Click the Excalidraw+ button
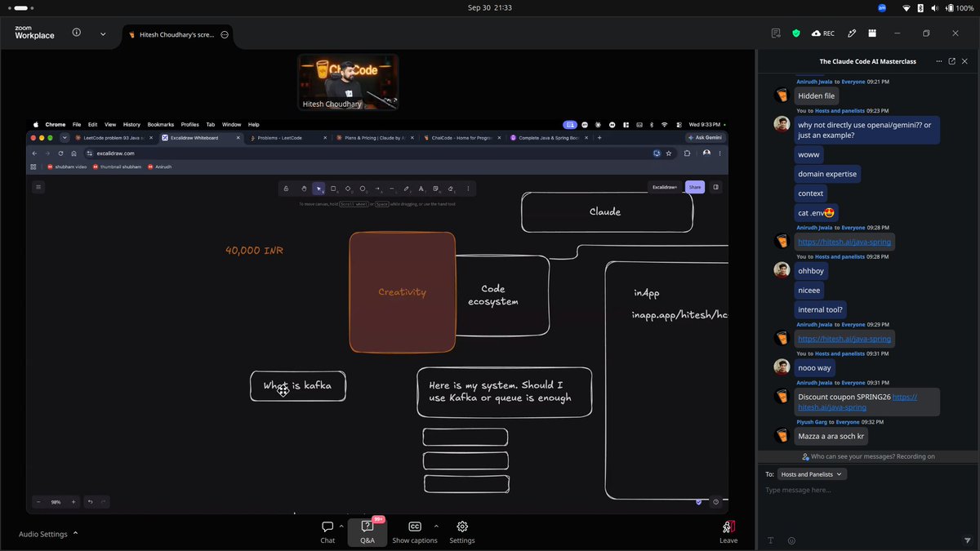 coord(665,187)
